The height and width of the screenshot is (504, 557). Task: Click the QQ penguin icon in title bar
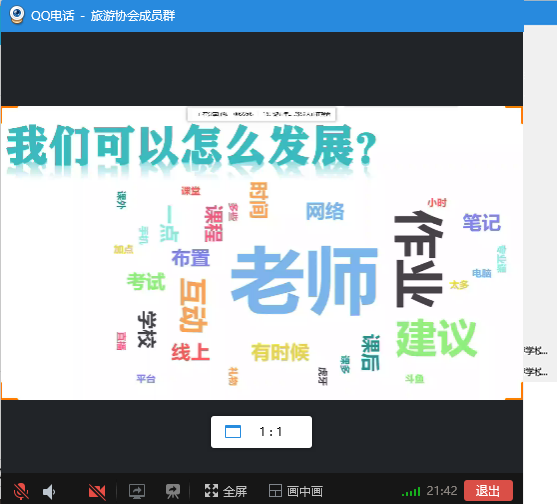16,15
